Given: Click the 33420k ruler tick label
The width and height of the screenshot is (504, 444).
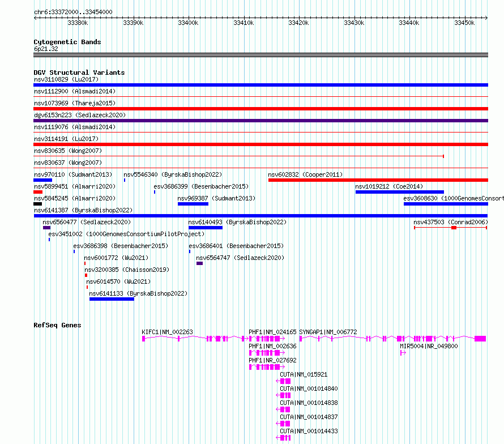Looking at the screenshot, I should tap(298, 23).
